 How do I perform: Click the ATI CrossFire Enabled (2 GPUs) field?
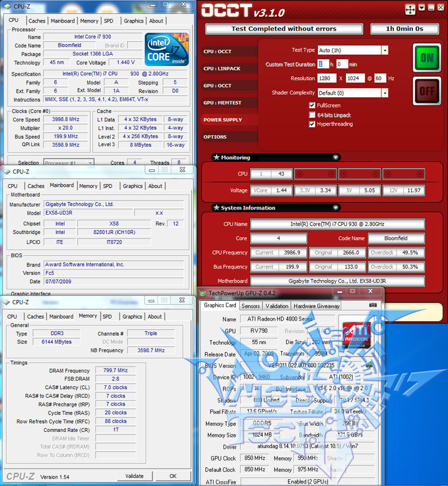click(x=307, y=482)
